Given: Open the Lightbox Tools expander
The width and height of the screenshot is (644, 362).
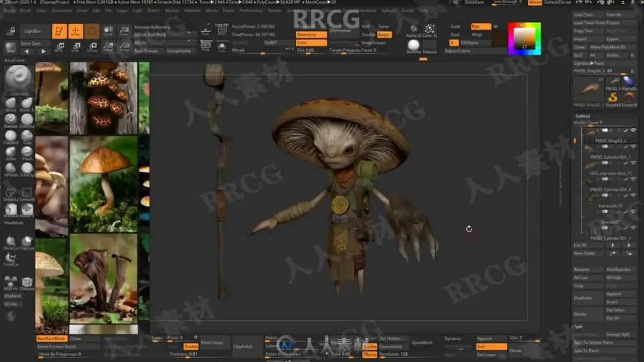Looking at the screenshot, I should pos(589,63).
